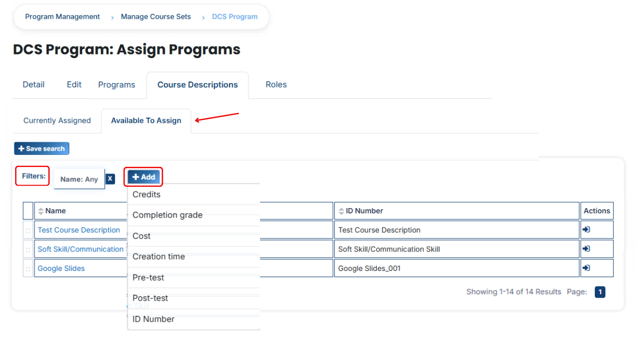Open the Programs tab

click(x=117, y=85)
